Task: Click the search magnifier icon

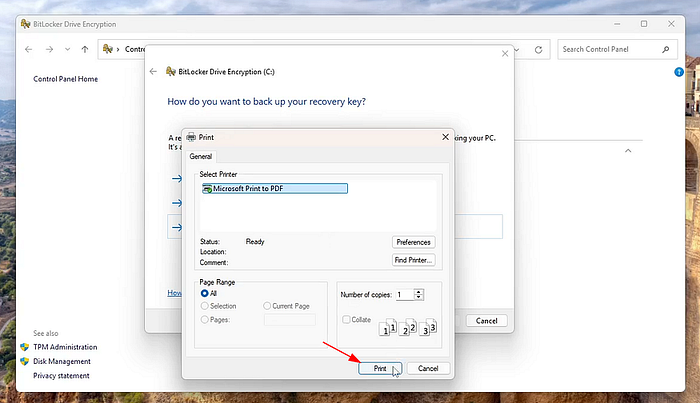Action: [x=666, y=50]
